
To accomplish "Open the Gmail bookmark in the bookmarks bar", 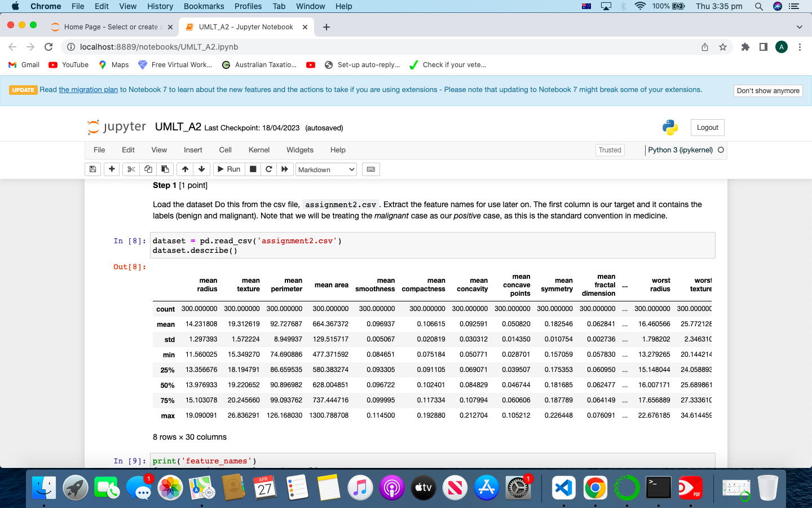I will pyautogui.click(x=23, y=64).
